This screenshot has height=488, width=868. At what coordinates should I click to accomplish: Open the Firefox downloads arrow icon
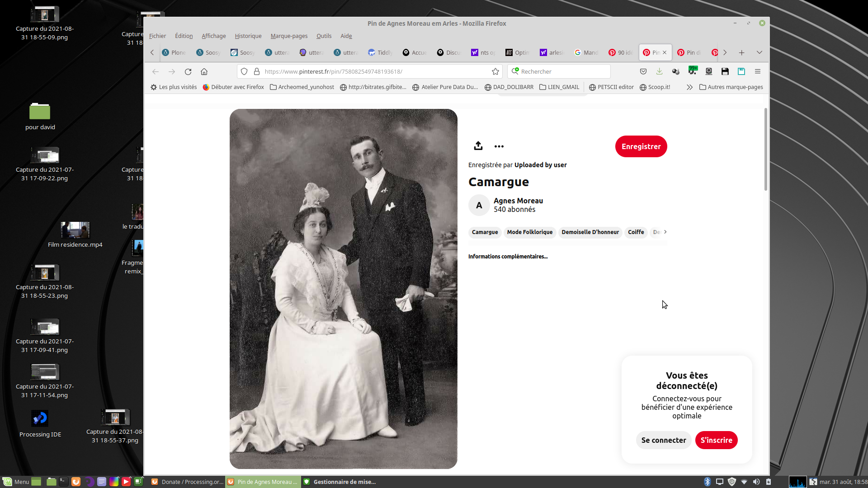coord(660,71)
